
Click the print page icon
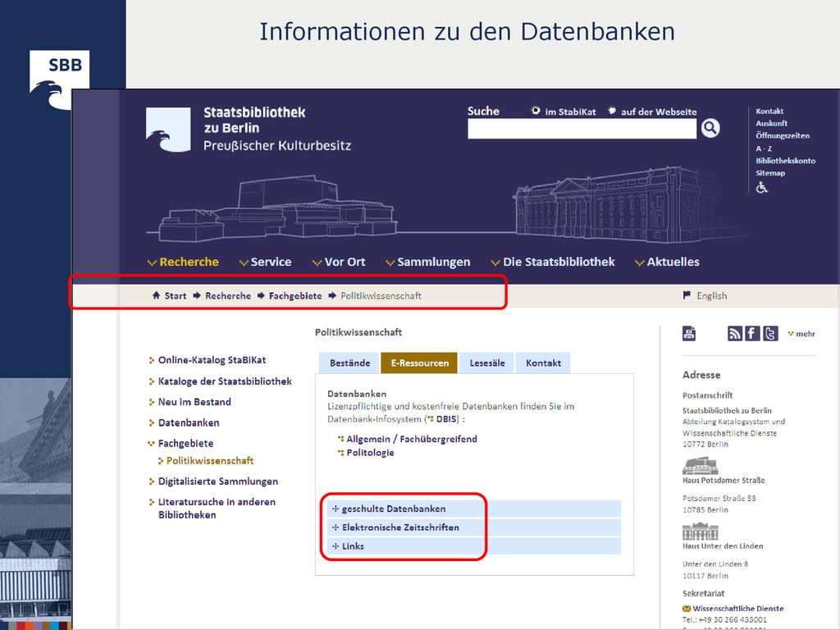tap(689, 333)
